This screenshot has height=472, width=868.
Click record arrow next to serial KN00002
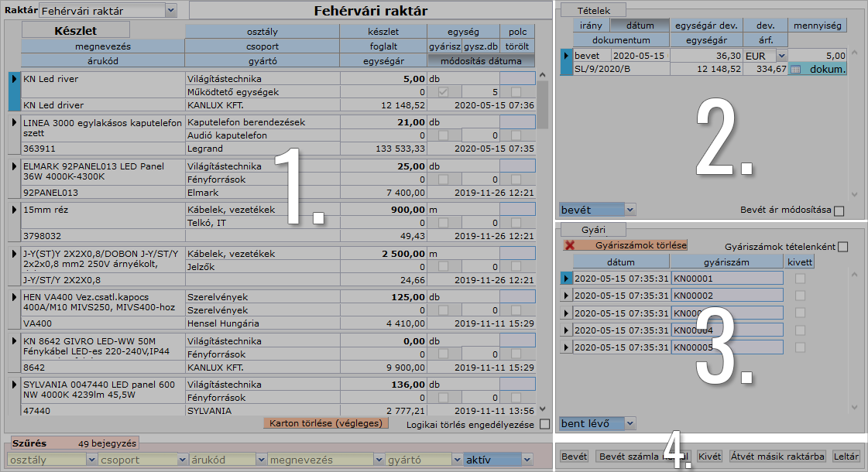coord(566,296)
